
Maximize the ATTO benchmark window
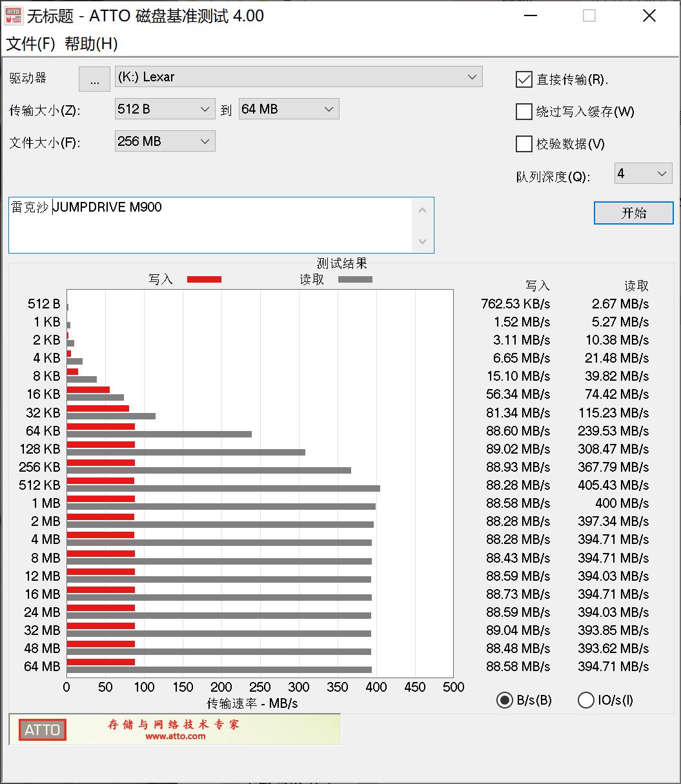coord(589,16)
